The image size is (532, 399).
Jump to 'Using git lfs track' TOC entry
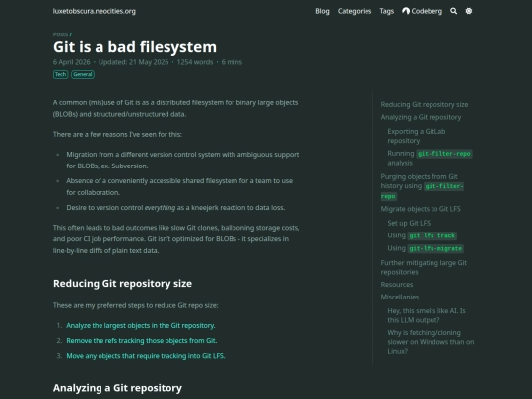point(422,235)
